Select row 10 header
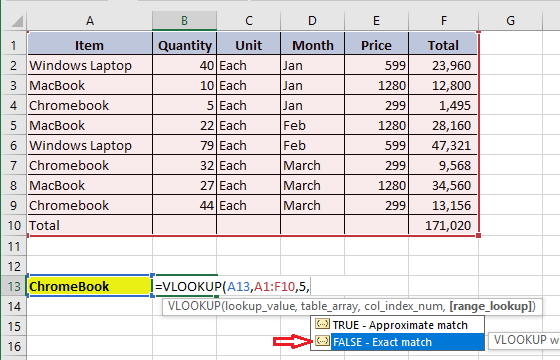This screenshot has width=560, height=360. point(14,225)
